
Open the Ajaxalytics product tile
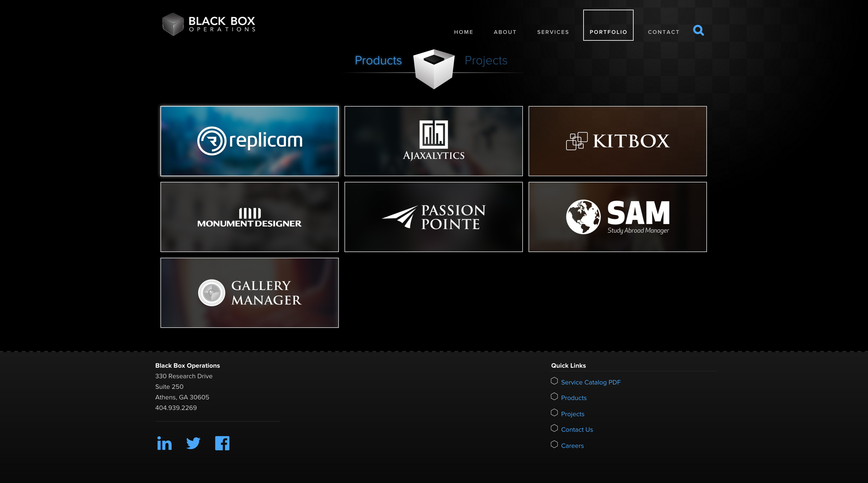click(433, 141)
